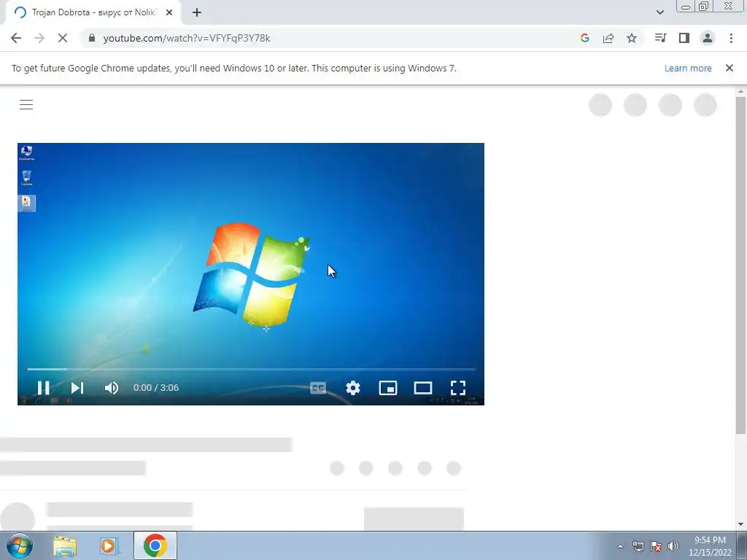The width and height of the screenshot is (747, 560).
Task: Share this page icon
Action: pyautogui.click(x=608, y=38)
